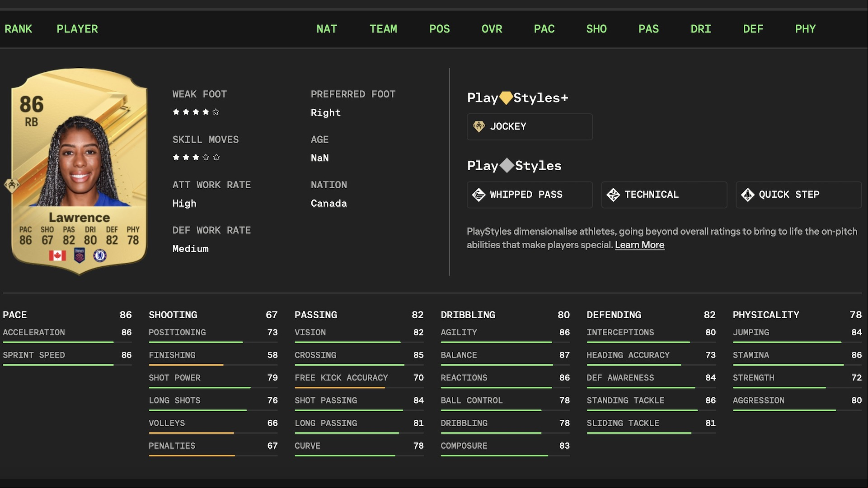Sort by SHO column header
This screenshot has height=488, width=868.
point(596,29)
